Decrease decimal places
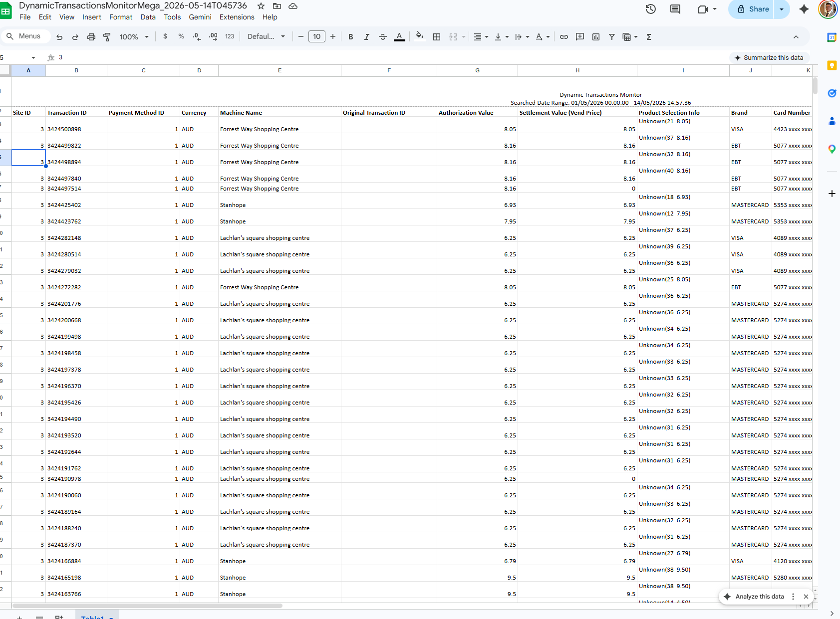 (x=197, y=36)
